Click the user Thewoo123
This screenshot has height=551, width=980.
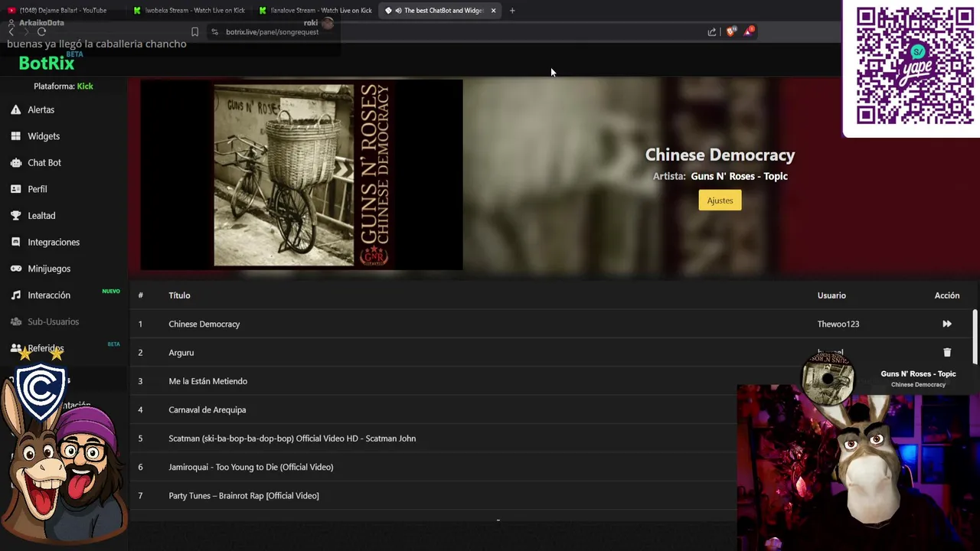coord(838,324)
